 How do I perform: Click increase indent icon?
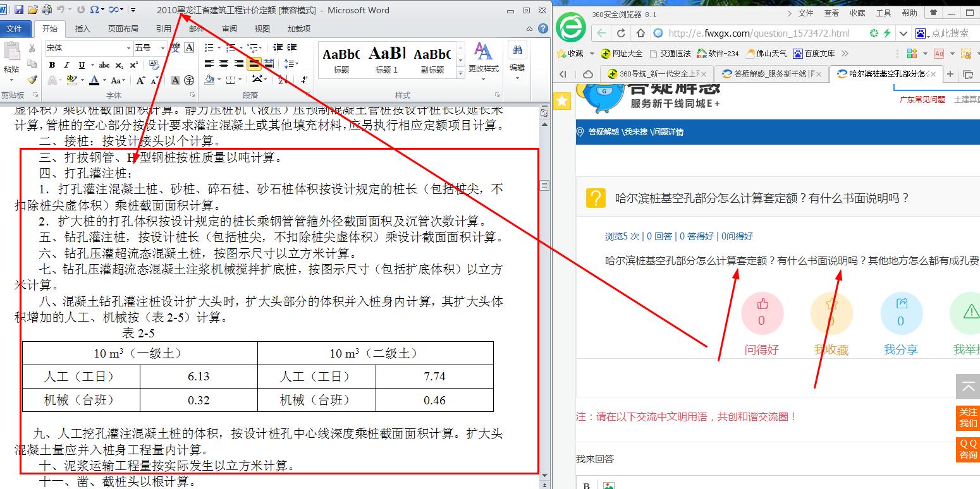(x=291, y=48)
